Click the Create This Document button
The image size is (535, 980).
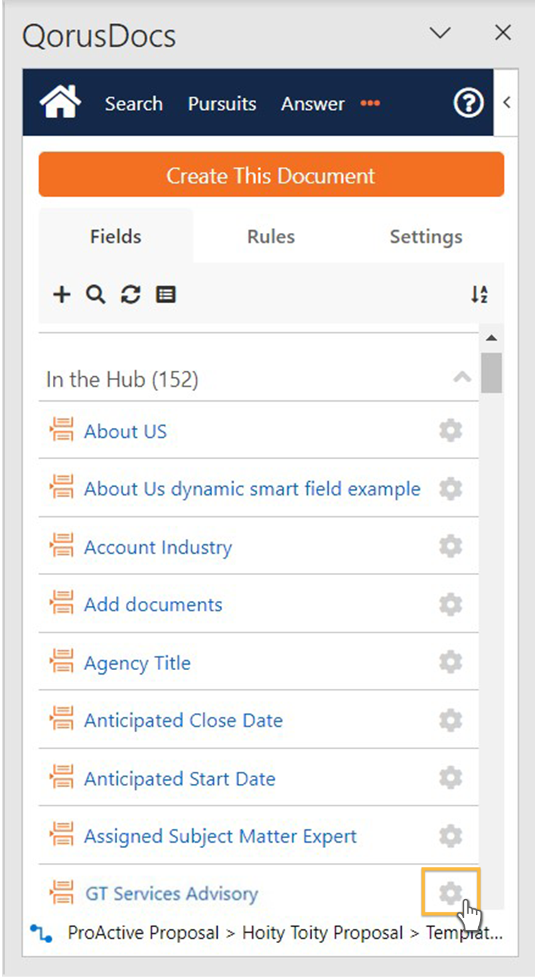[x=271, y=175]
